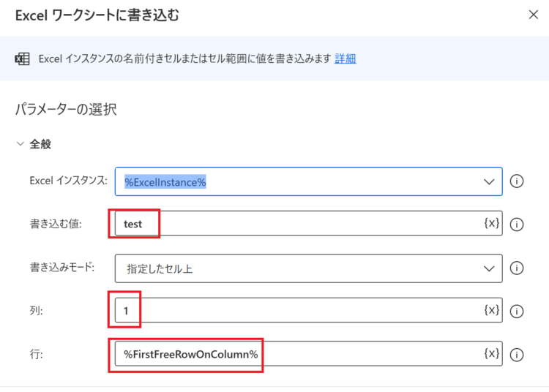Viewport: 549px width, 392px height.
Task: Click info icon next to Excel インスタンス
Action: tap(517, 181)
